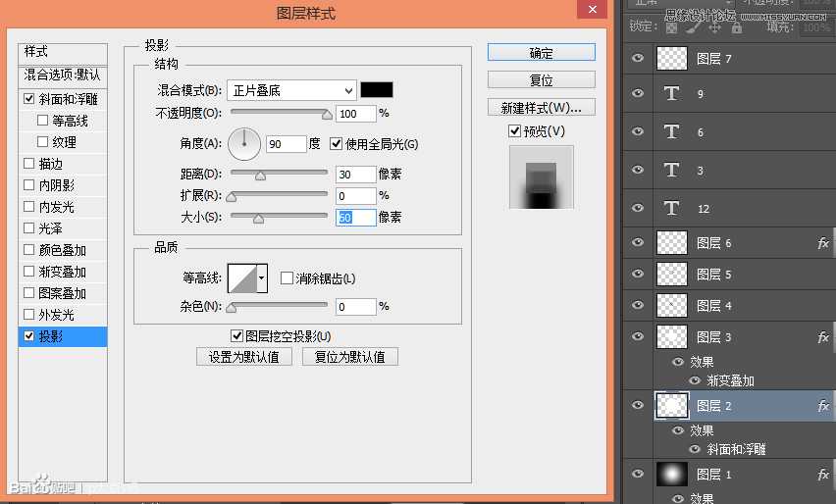Expand the 等高线 contour picker arrow
The height and width of the screenshot is (504, 836).
[x=261, y=277]
